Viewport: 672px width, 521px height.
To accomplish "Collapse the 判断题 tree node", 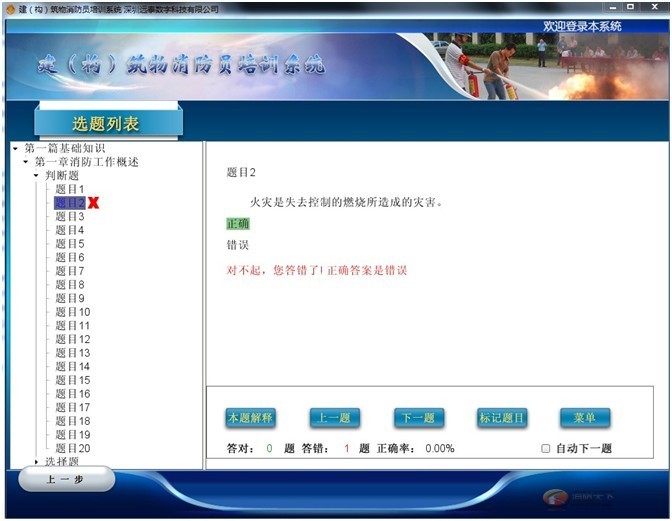I will [36, 176].
